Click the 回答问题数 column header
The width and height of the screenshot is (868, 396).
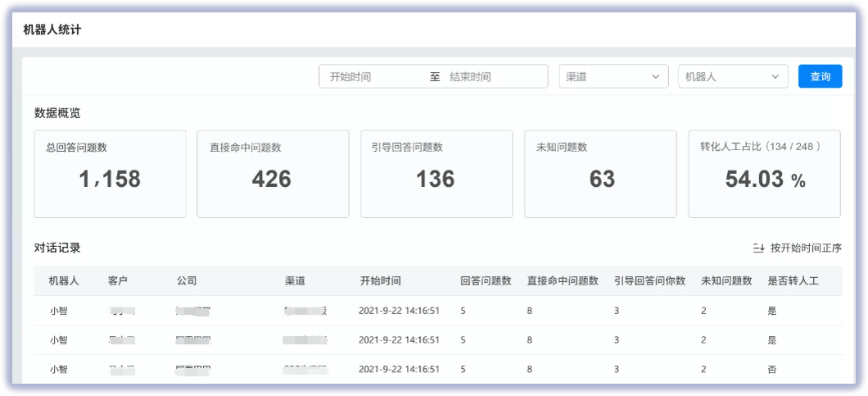click(486, 280)
